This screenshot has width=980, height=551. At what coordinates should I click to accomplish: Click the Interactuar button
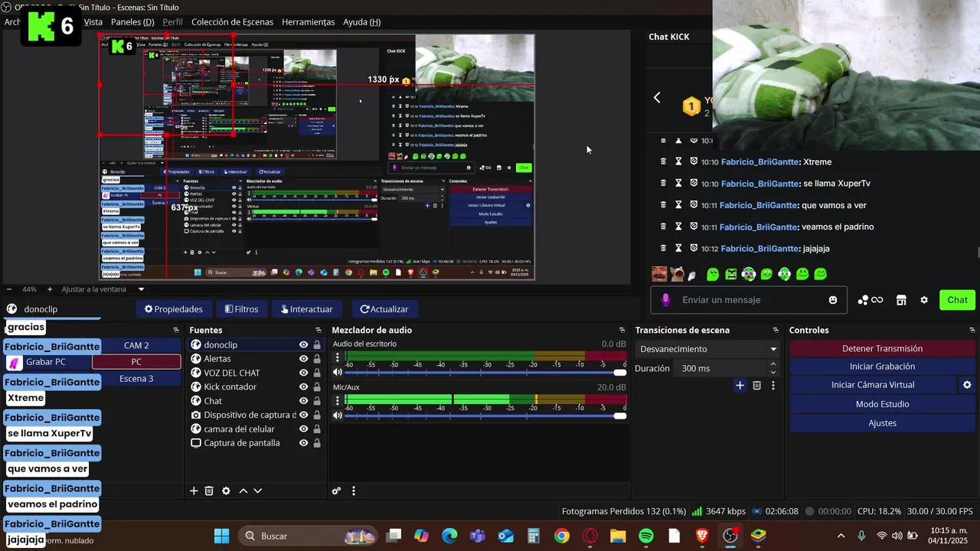click(x=306, y=309)
